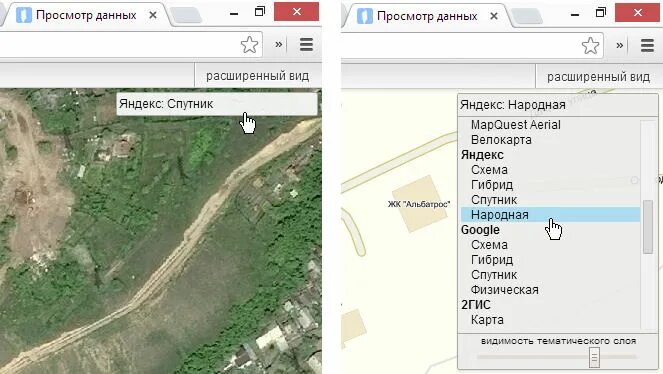Screen dimensions: 663x374
Task: Click the ЖК "Альбатрос" map label
Action: (x=419, y=204)
